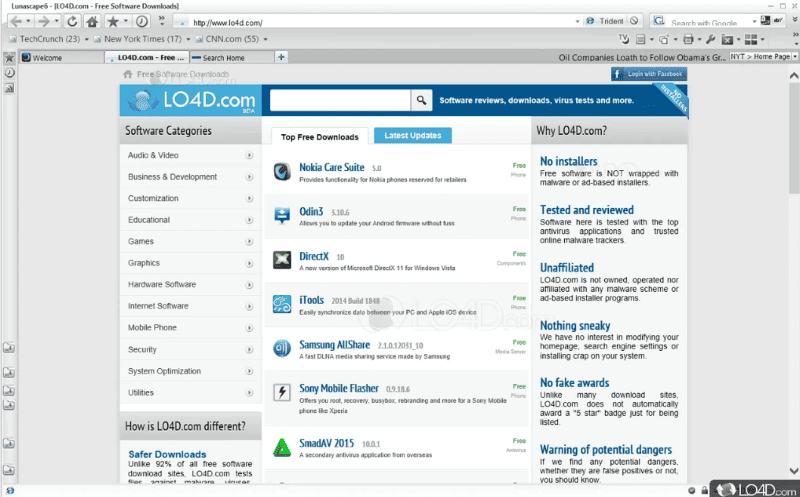Switch to the Search Home tab
The height and width of the screenshot is (497, 800).
click(x=232, y=58)
